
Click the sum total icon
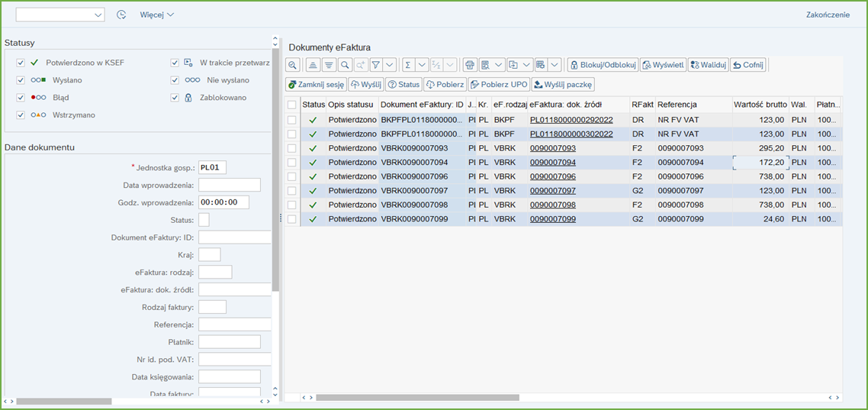click(x=408, y=65)
